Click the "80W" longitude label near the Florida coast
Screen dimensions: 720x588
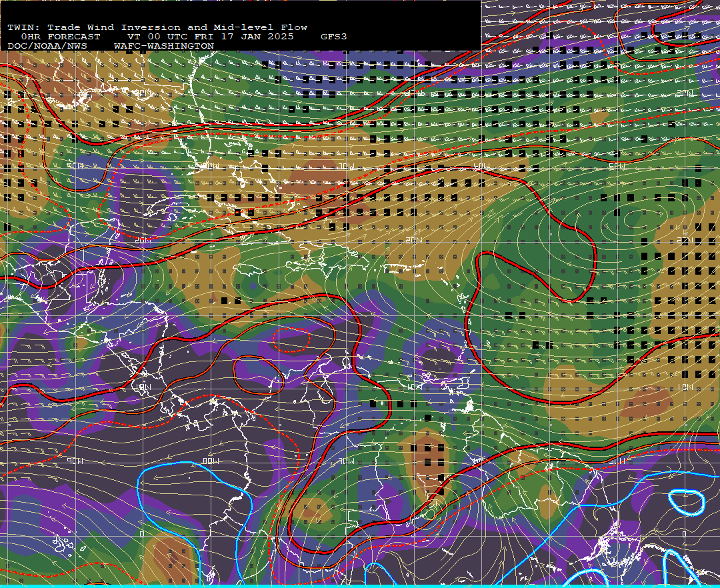[211, 166]
